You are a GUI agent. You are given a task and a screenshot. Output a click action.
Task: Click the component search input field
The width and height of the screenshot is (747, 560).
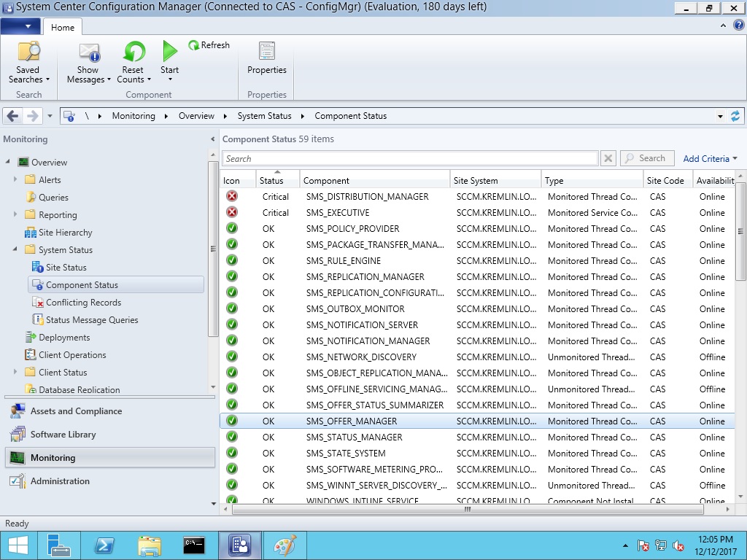click(x=410, y=158)
